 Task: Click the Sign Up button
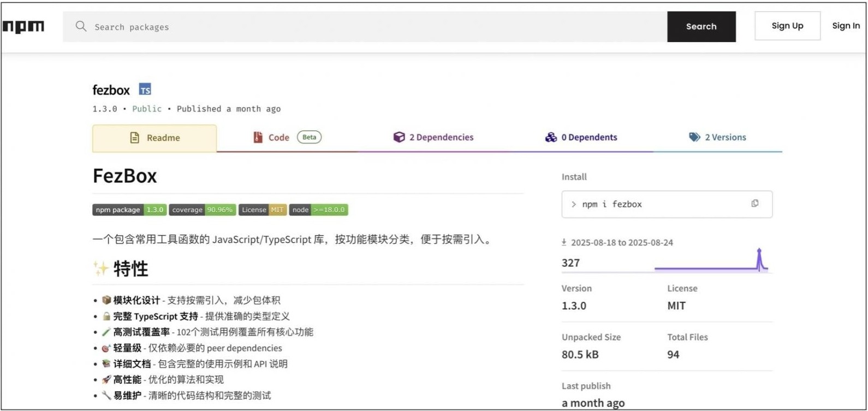click(x=787, y=26)
